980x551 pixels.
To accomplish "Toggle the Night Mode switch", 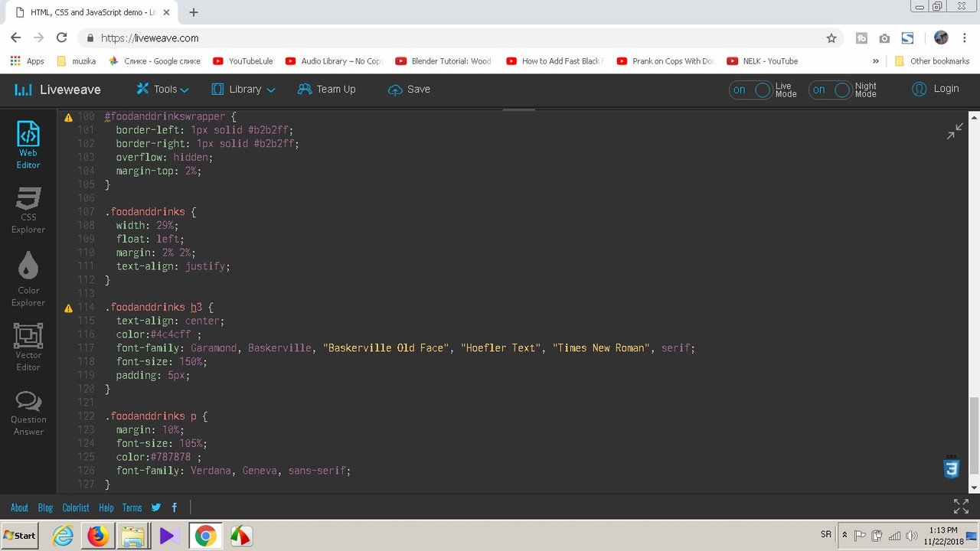I will [831, 90].
